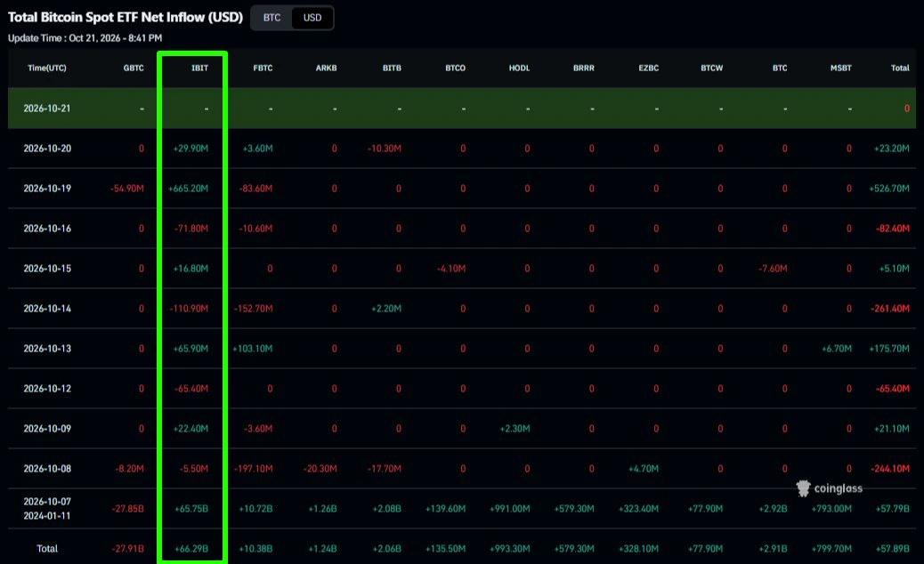Click the -54.90M GBTC value
924x564 pixels.
(127, 189)
